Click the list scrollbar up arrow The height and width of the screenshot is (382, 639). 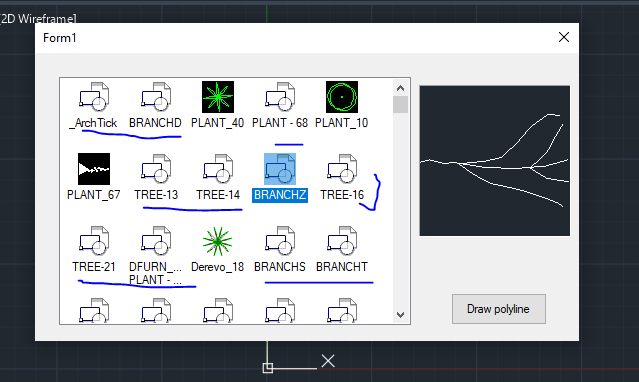click(400, 88)
